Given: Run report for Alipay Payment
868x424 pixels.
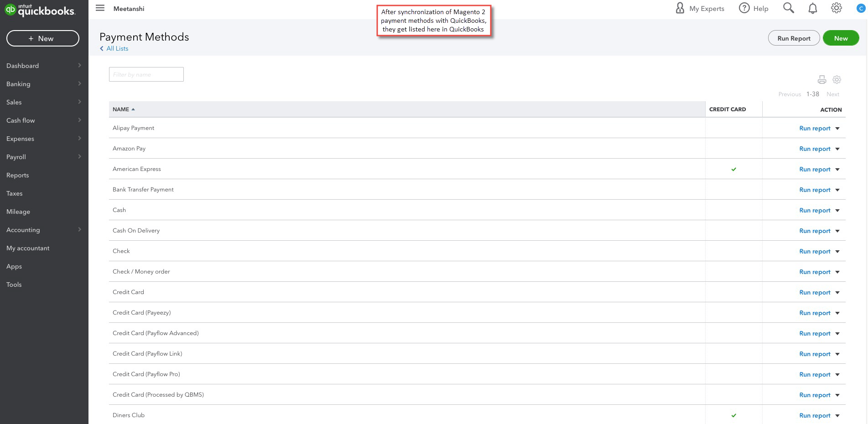Looking at the screenshot, I should (815, 128).
